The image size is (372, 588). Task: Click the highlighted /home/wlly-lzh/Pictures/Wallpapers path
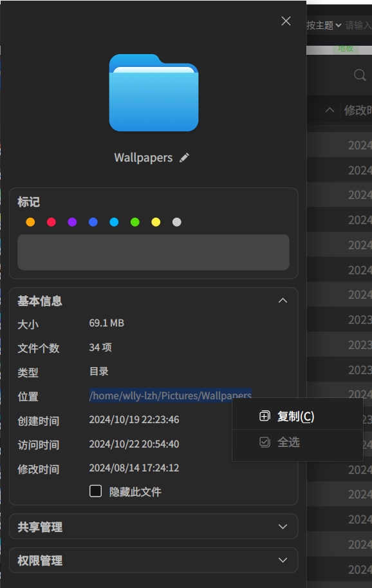click(171, 395)
